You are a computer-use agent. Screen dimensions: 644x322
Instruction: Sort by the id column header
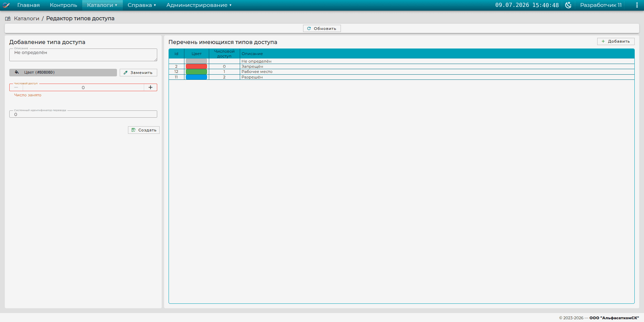pyautogui.click(x=176, y=54)
